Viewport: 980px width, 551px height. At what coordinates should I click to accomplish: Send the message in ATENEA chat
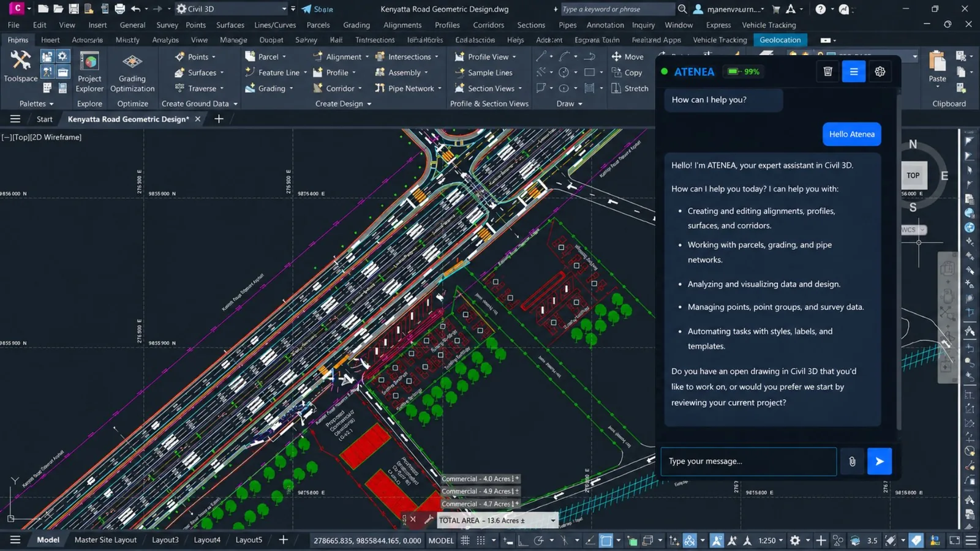(880, 462)
